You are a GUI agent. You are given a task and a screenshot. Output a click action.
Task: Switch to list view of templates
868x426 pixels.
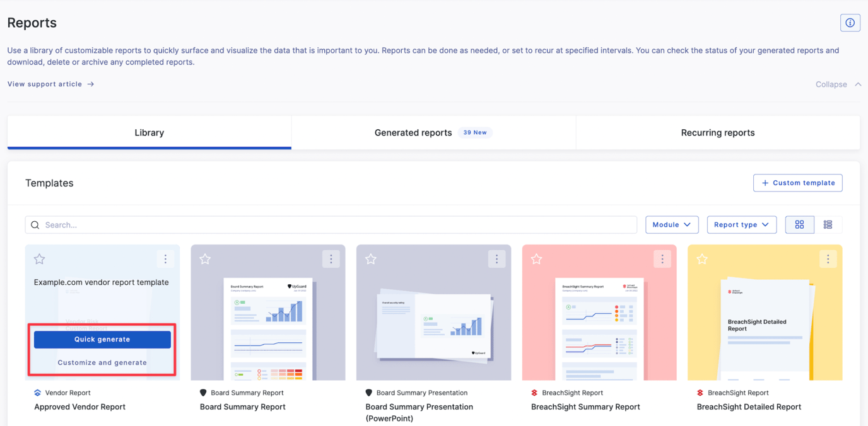(x=828, y=224)
